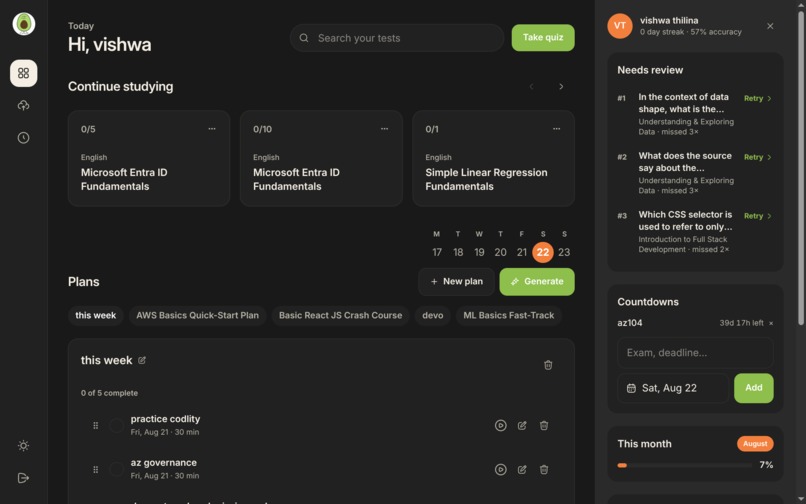Open the 0/10 Microsoft Entra ID Fundamentals card

coord(321,158)
